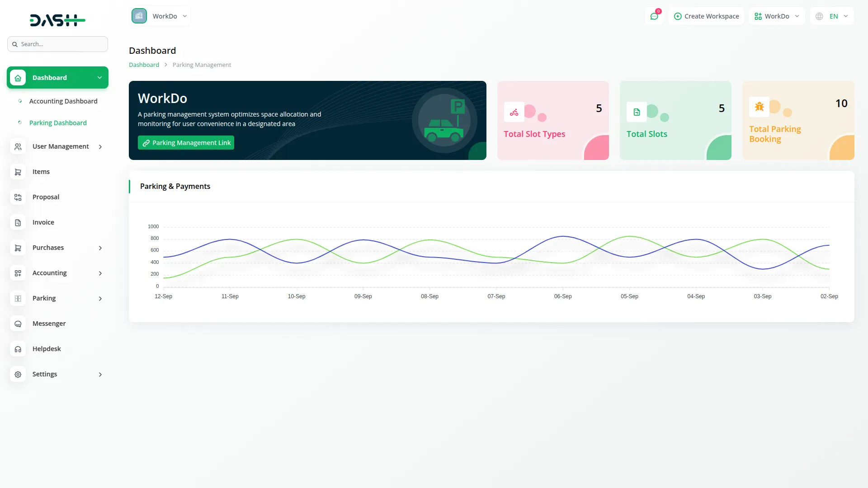Expand the User Management menu chevron
The height and width of the screenshot is (488, 868).
100,146
